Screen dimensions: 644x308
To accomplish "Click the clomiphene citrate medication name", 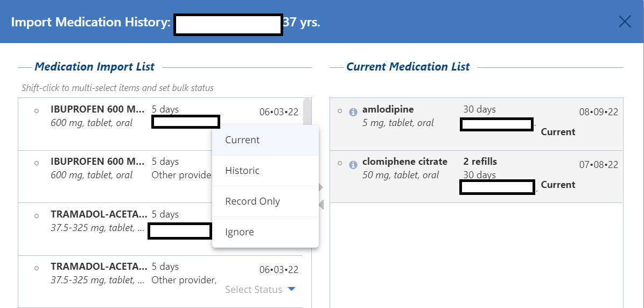I will click(x=404, y=162).
